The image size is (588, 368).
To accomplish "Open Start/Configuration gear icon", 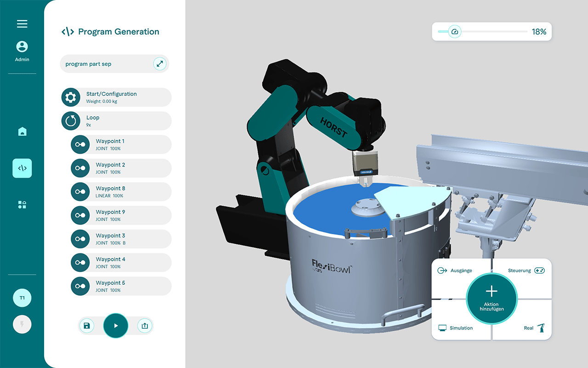I will coord(71,98).
